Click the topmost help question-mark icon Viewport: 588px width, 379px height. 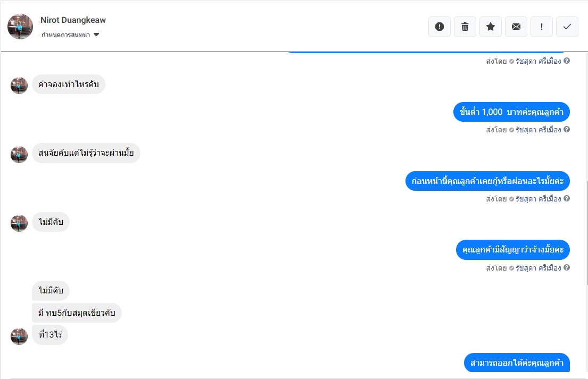(567, 61)
